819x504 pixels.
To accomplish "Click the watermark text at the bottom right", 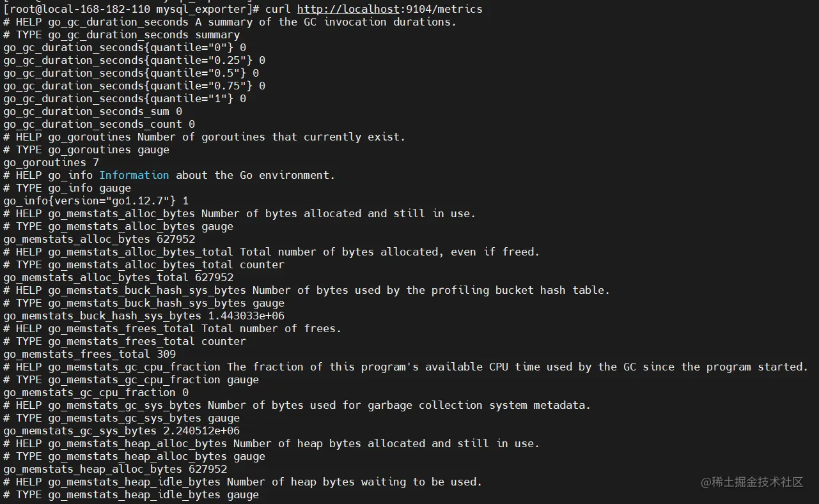I will pyautogui.click(x=752, y=482).
